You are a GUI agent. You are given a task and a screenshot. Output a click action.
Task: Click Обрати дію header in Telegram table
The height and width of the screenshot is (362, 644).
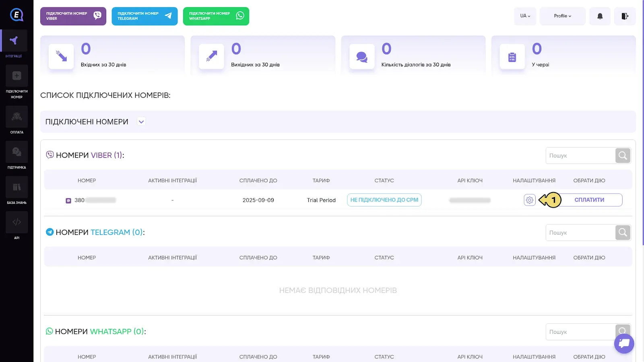pyautogui.click(x=589, y=257)
